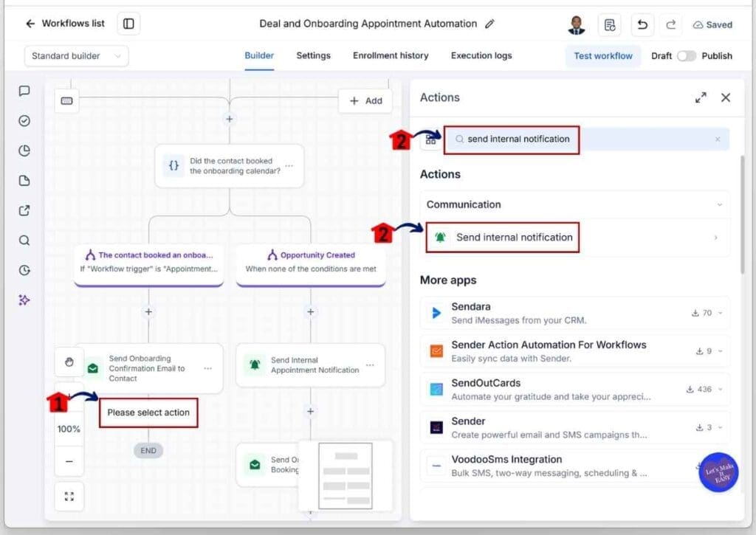Add step below Internal Appointment Notification
Image resolution: width=756 pixels, height=535 pixels.
pos(311,411)
